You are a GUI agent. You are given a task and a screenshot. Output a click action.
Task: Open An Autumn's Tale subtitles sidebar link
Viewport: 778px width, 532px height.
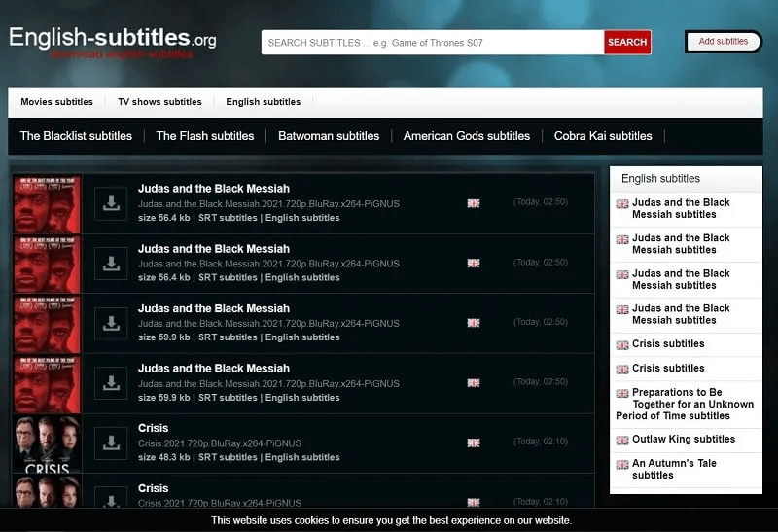674,469
